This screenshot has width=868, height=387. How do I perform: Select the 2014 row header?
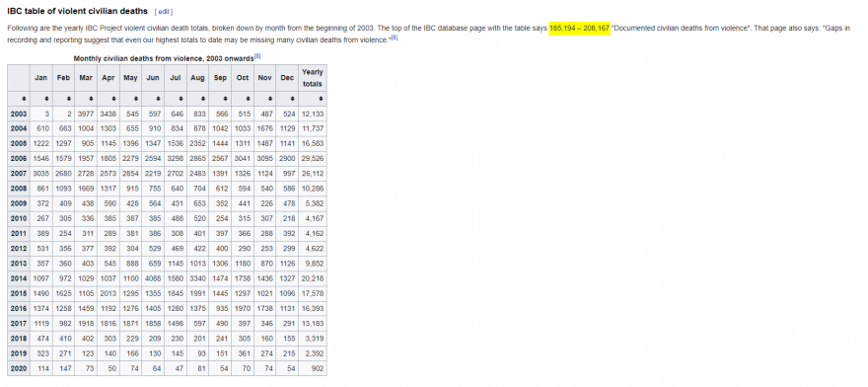[19, 278]
